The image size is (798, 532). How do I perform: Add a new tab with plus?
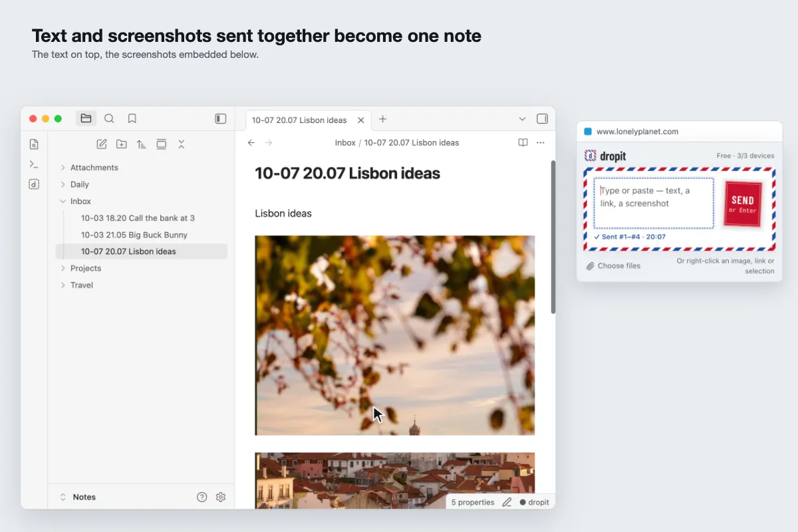tap(382, 119)
